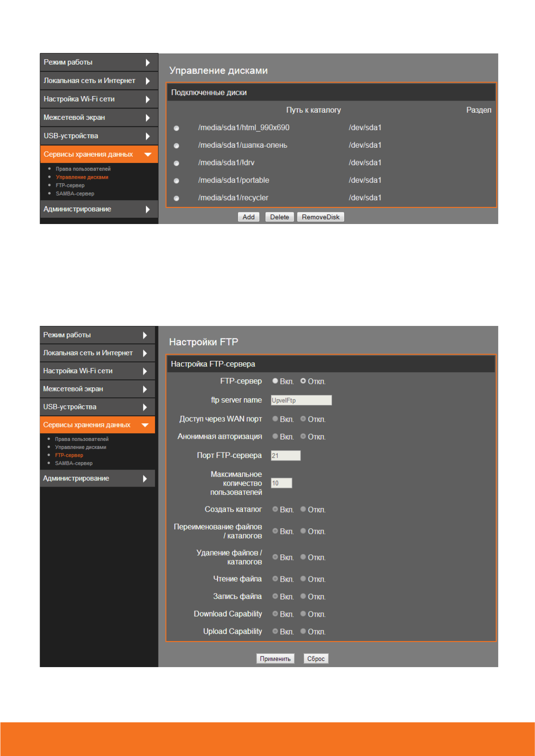Click the Порт FTP-сервера input field
The width and height of the screenshot is (535, 756).
click(285, 456)
